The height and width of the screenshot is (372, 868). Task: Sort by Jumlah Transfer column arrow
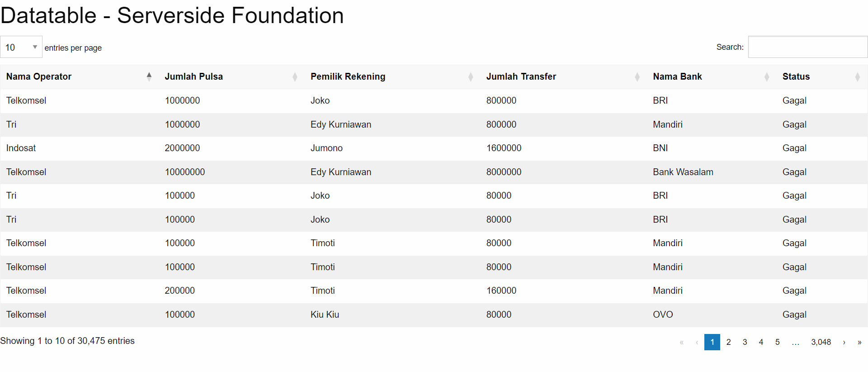[637, 76]
